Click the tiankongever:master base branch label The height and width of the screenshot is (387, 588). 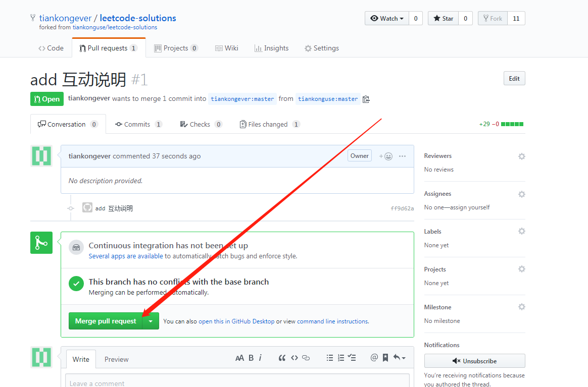pos(242,99)
